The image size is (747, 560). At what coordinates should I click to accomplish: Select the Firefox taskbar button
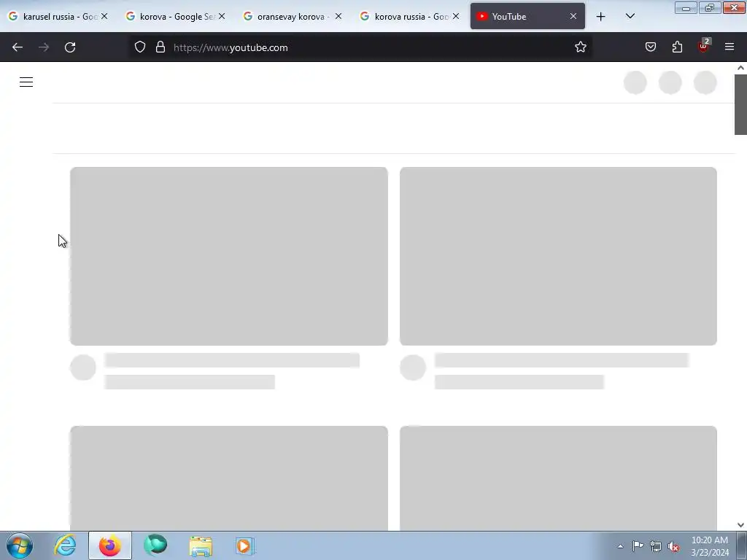pos(110,545)
